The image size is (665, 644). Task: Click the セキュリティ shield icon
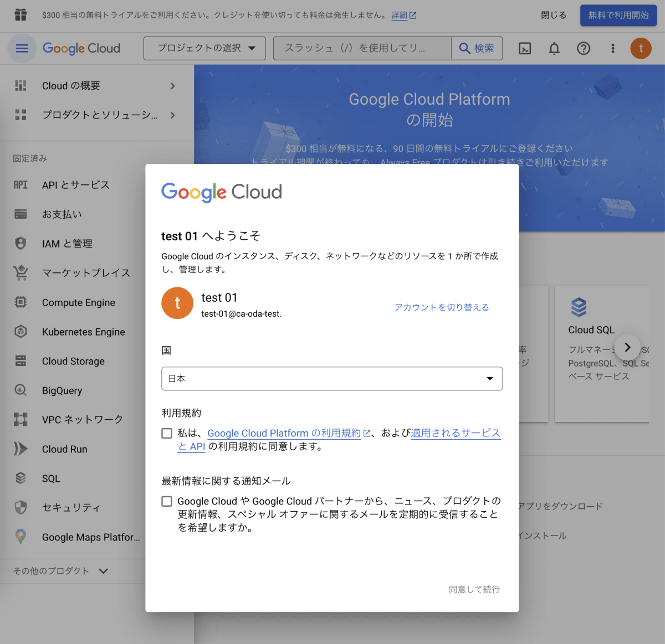click(x=21, y=507)
